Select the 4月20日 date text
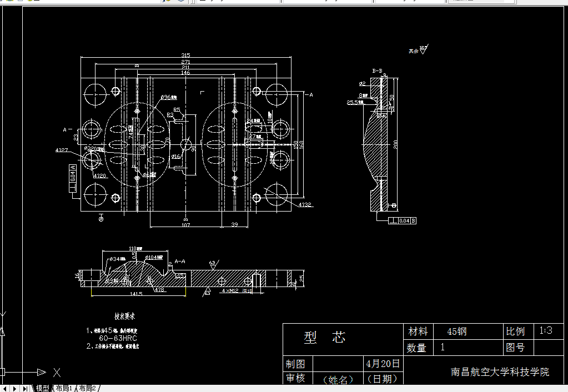Viewport: 568px width, 392px height. [x=383, y=363]
